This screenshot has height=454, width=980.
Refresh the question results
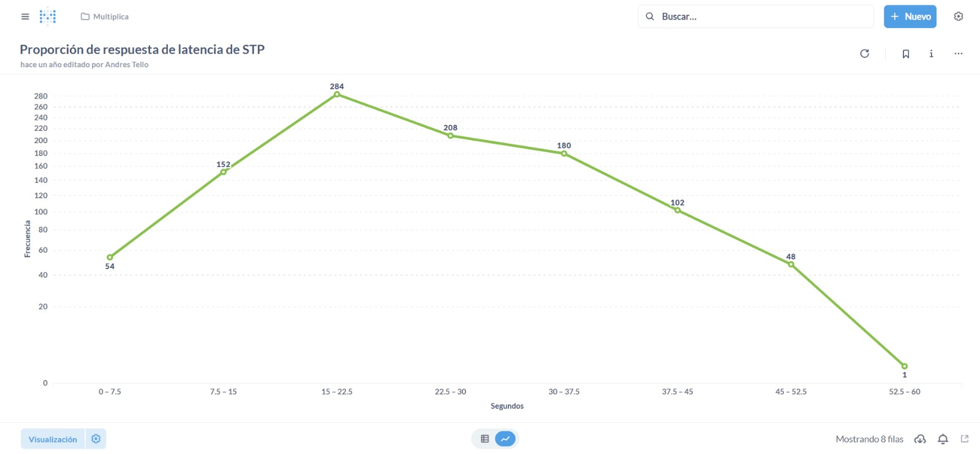click(864, 54)
